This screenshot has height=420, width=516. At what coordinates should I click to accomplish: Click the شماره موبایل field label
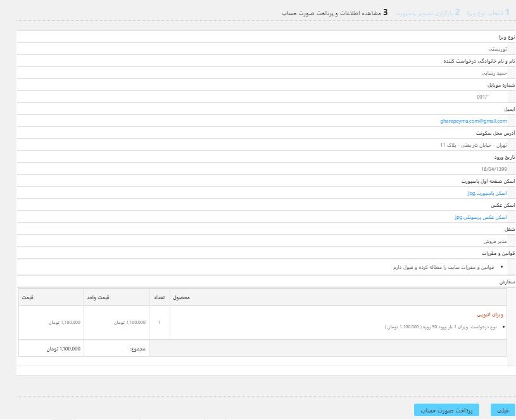(501, 85)
